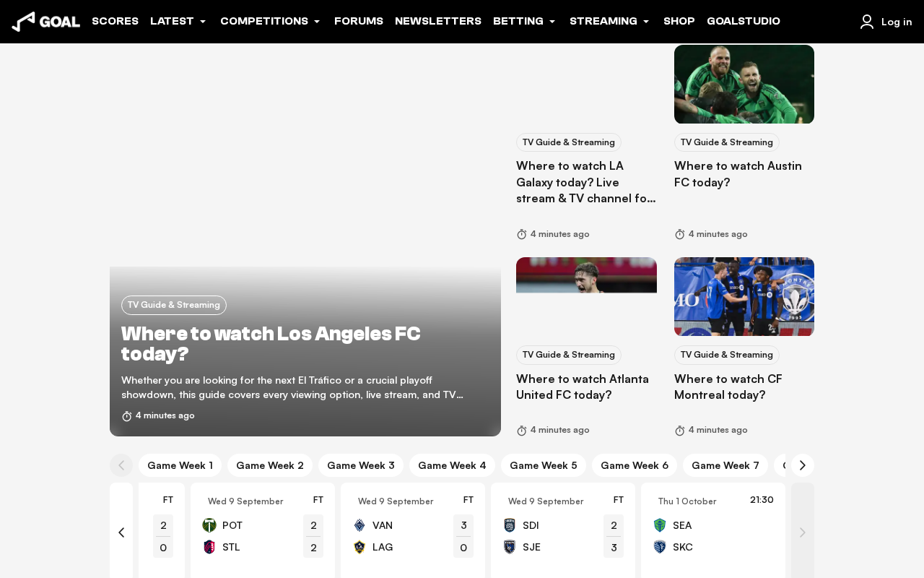Click clock icon on Los Angeles FC feature
This screenshot has height=578, width=924.
coord(127,416)
